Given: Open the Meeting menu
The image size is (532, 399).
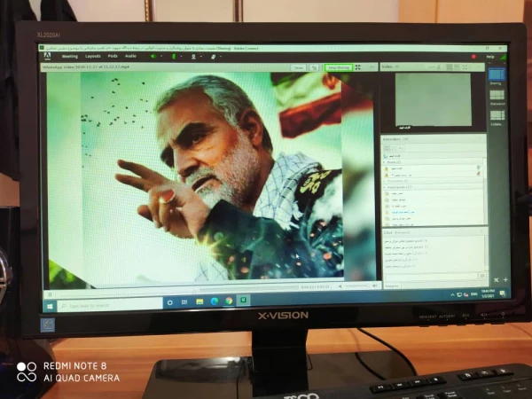Looking at the screenshot, I should [x=70, y=56].
